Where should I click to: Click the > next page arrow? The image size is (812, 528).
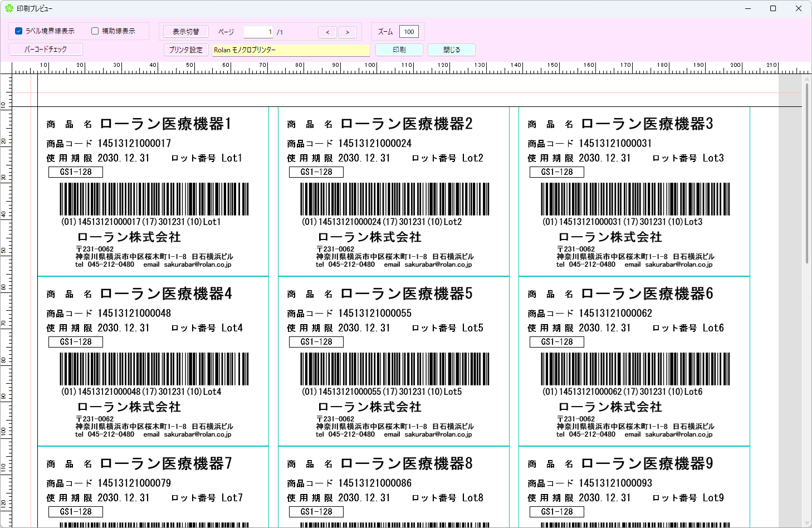[348, 32]
